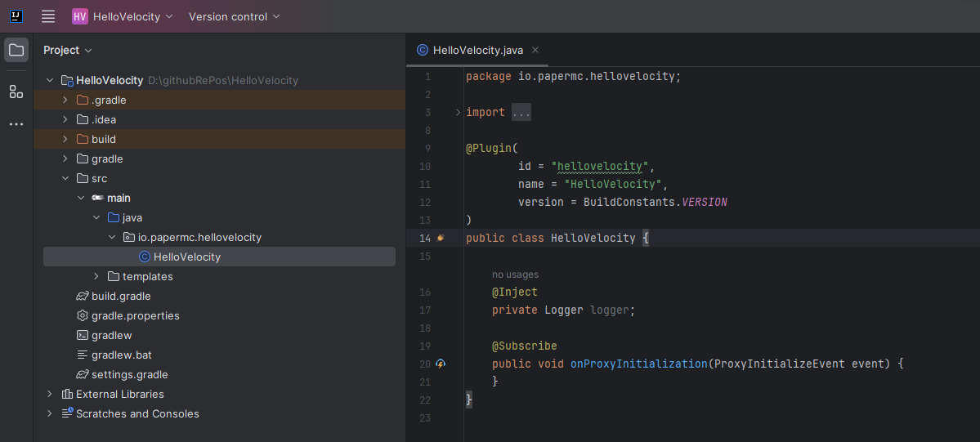
Task: Select settings.gradle file
Action: (129, 374)
